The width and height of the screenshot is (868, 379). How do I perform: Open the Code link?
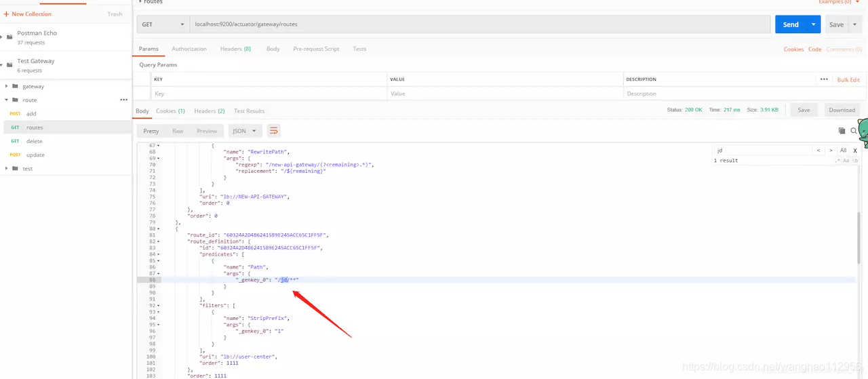[814, 49]
